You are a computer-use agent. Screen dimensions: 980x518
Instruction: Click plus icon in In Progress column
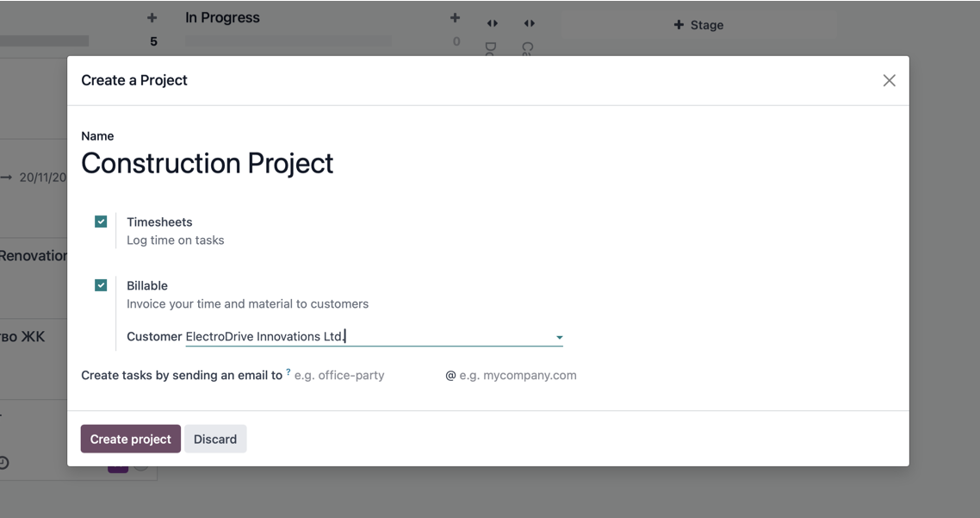[455, 18]
